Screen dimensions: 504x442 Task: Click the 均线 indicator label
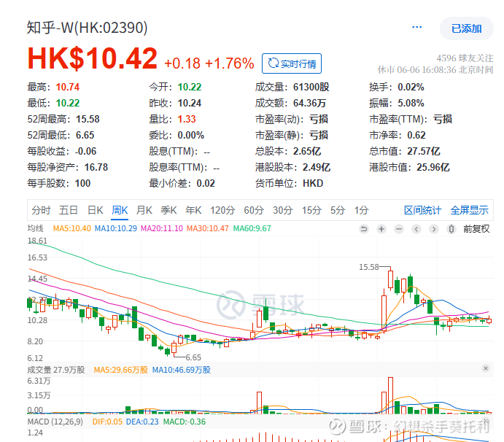tap(35, 228)
